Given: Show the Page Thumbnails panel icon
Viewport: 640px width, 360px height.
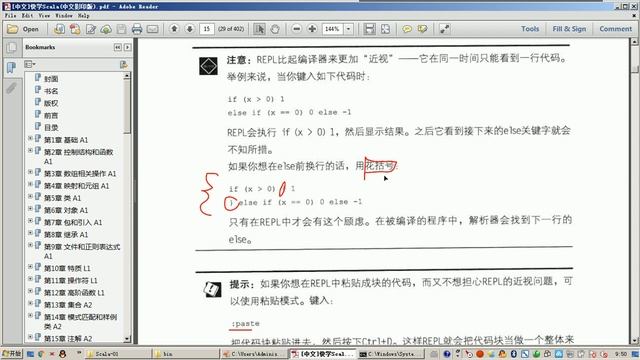Looking at the screenshot, I should coord(11,47).
